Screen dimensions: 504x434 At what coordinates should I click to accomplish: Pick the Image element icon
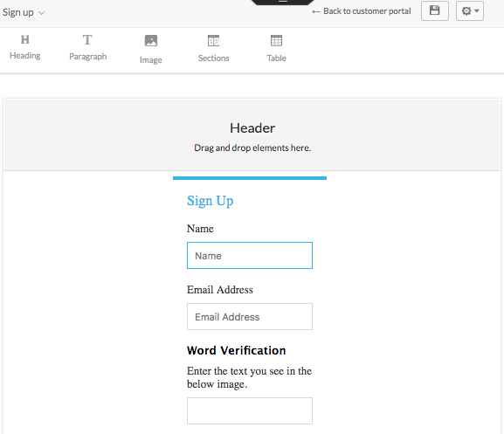[x=151, y=41]
